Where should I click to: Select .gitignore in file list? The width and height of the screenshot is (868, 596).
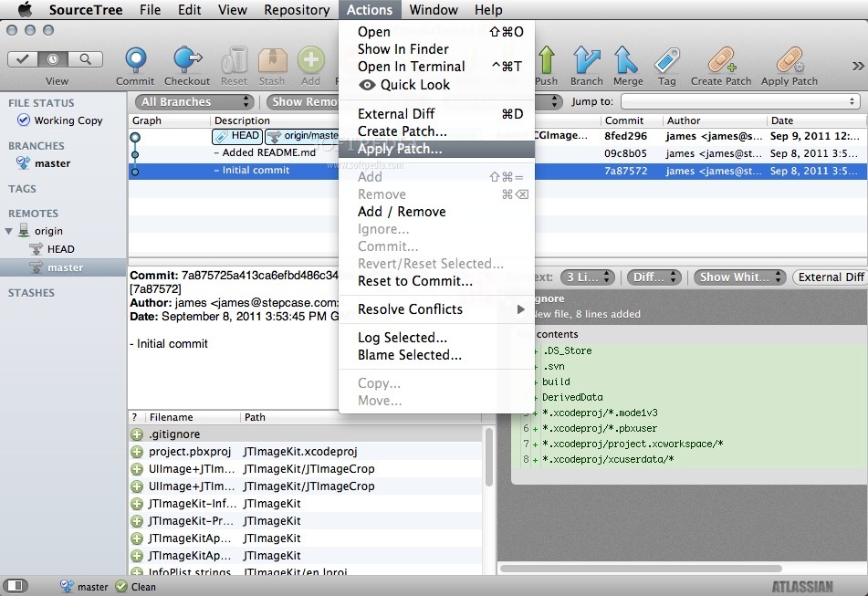(x=305, y=434)
